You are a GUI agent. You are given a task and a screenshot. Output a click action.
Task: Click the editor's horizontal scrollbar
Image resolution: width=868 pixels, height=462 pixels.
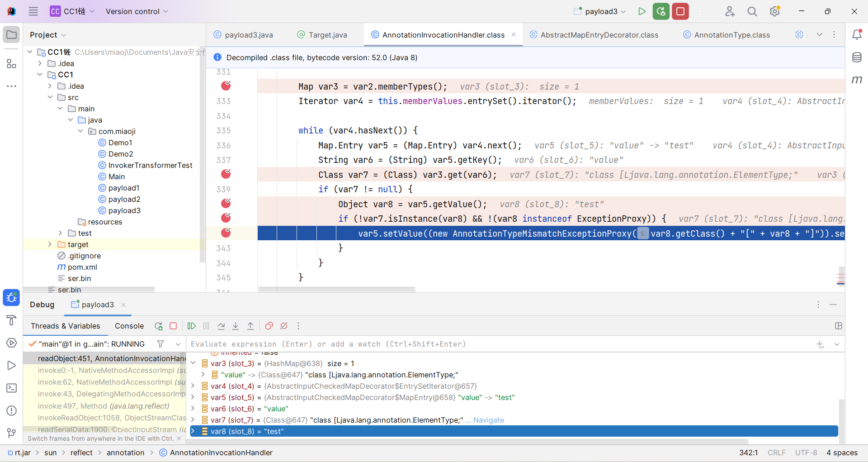click(x=337, y=289)
